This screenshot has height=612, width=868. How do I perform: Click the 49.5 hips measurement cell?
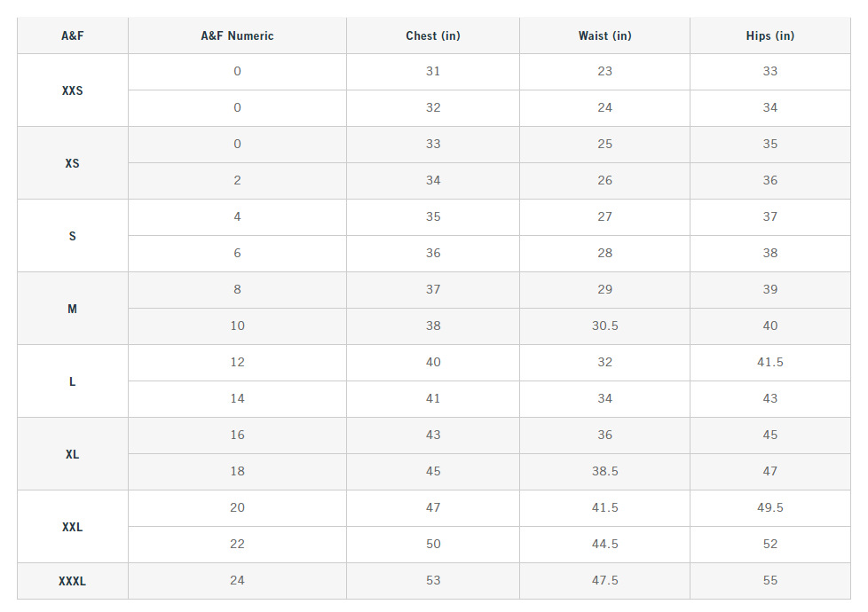coord(769,508)
